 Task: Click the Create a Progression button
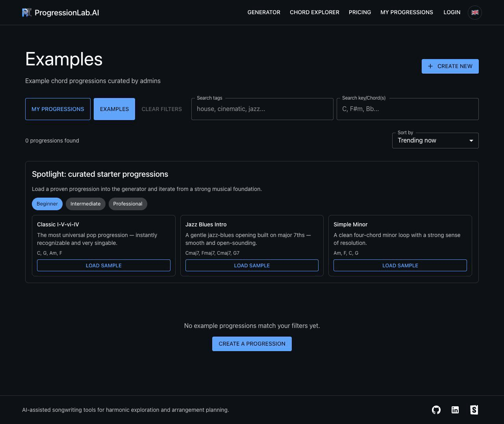coord(252,344)
